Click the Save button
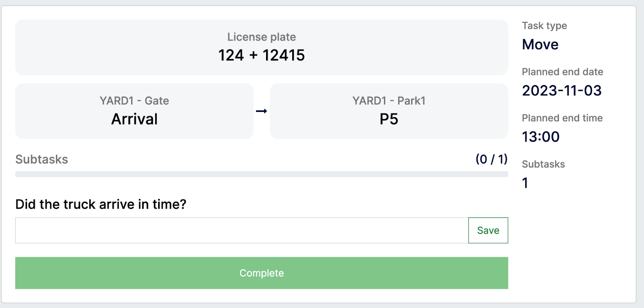The width and height of the screenshot is (644, 308). pos(488,230)
